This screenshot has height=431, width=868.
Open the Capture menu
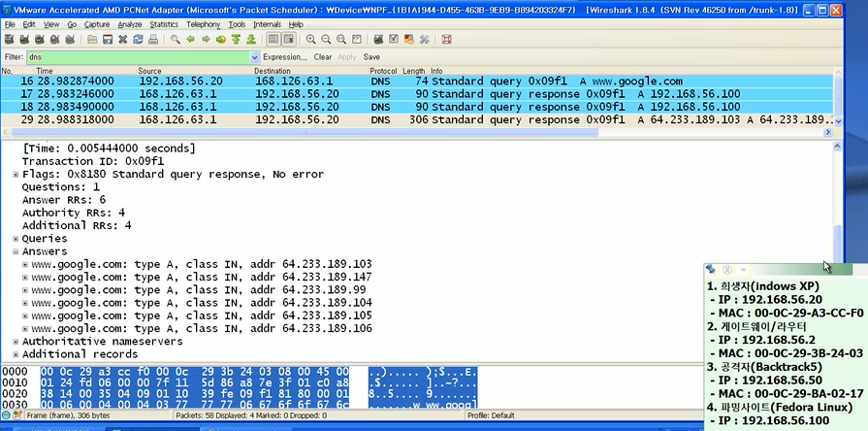(97, 24)
